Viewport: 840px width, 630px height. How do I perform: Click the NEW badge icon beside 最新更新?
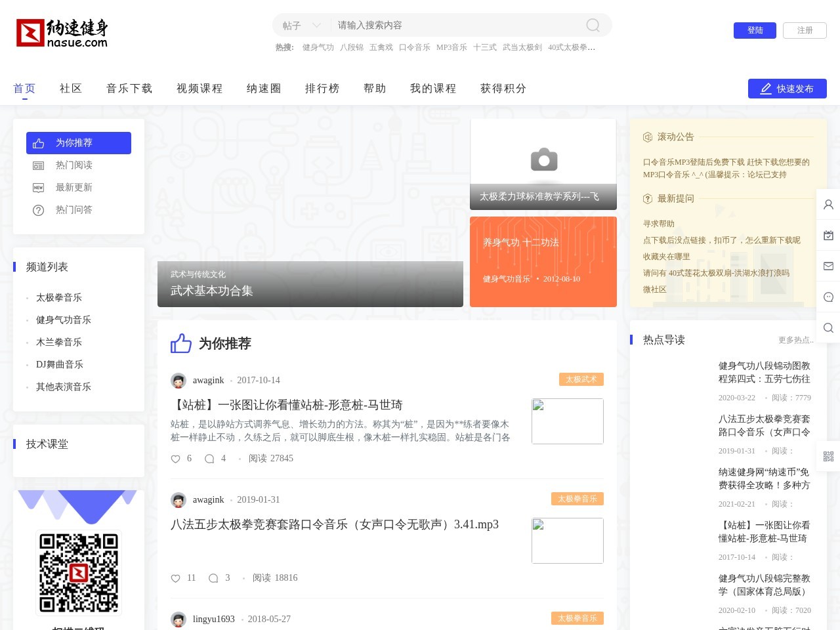click(39, 188)
